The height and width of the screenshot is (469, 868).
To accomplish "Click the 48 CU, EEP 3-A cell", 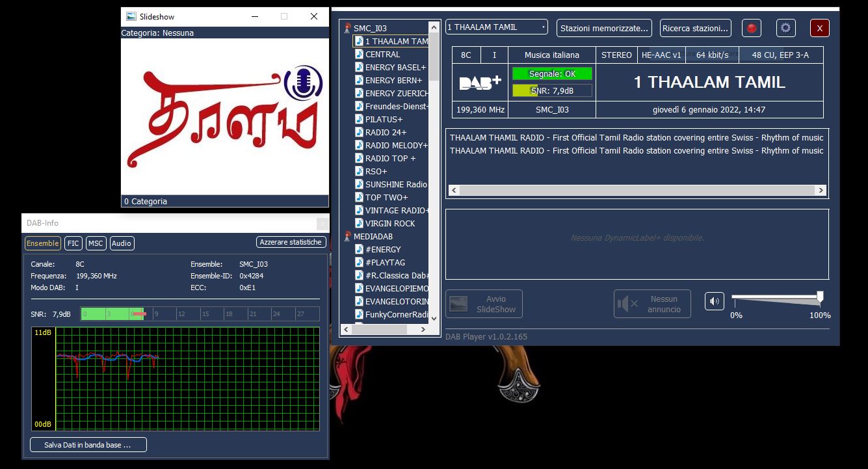I will pyautogui.click(x=780, y=55).
